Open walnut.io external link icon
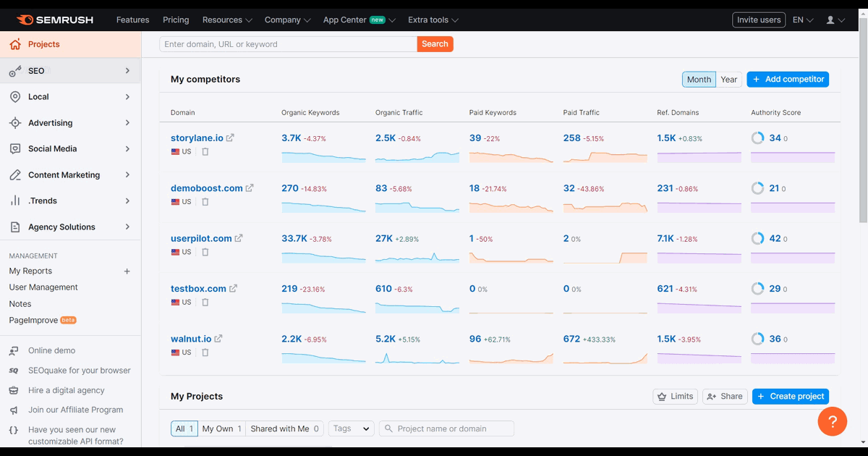This screenshot has height=456, width=868. [x=218, y=338]
